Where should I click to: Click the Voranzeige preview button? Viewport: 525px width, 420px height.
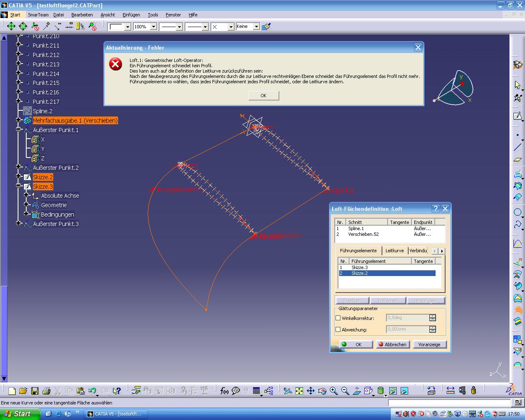coord(429,345)
